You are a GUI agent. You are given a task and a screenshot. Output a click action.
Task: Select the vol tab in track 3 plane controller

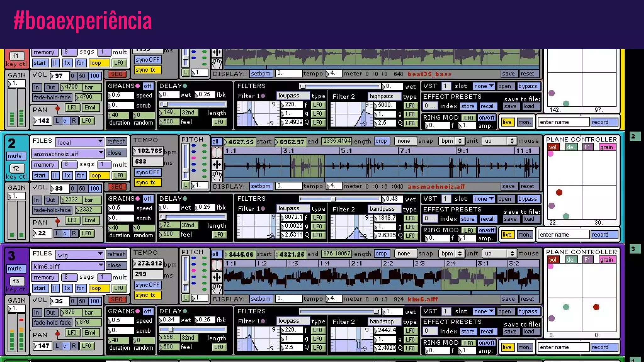[x=553, y=260]
